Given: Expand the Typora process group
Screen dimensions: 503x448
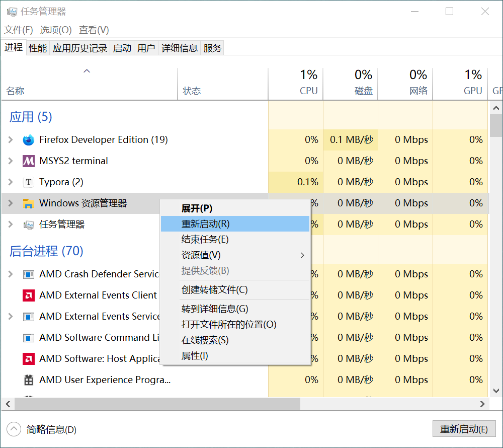Looking at the screenshot, I should 11,182.
